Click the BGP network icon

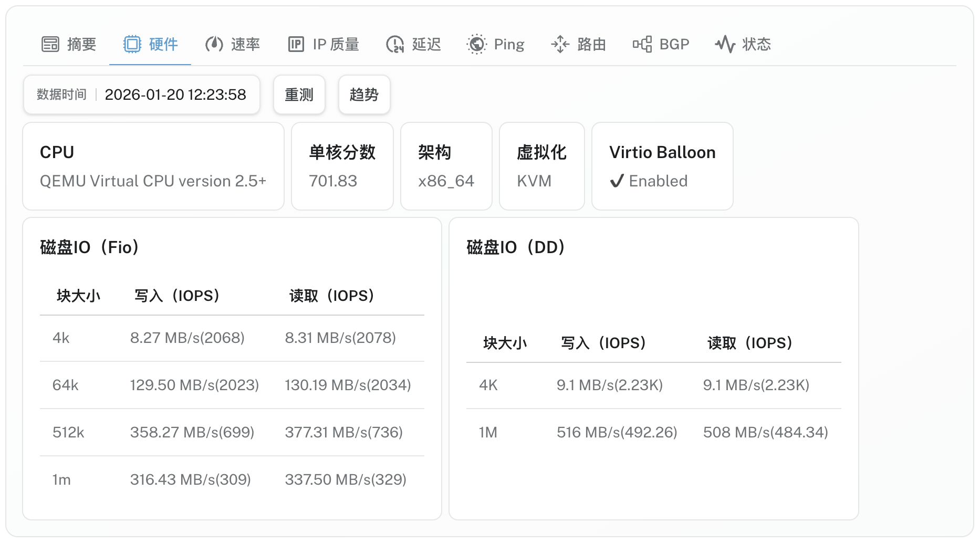coord(642,44)
